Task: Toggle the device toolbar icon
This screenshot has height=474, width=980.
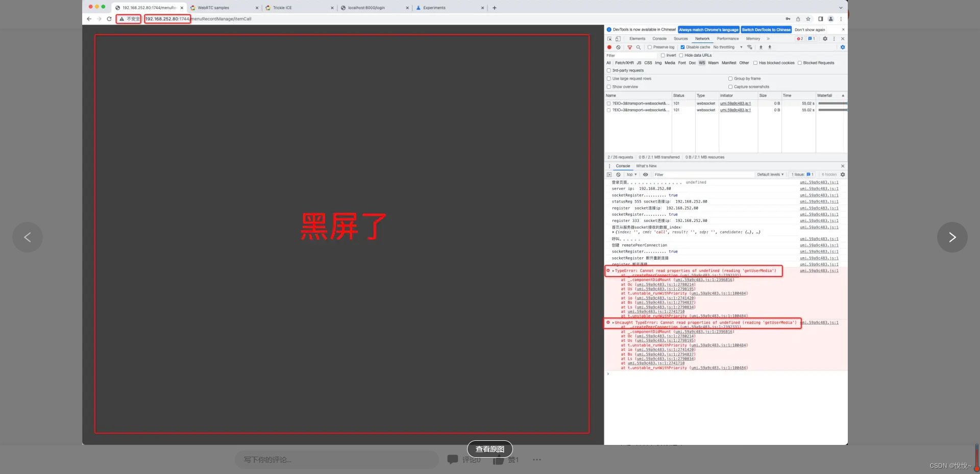Action: (x=618, y=39)
